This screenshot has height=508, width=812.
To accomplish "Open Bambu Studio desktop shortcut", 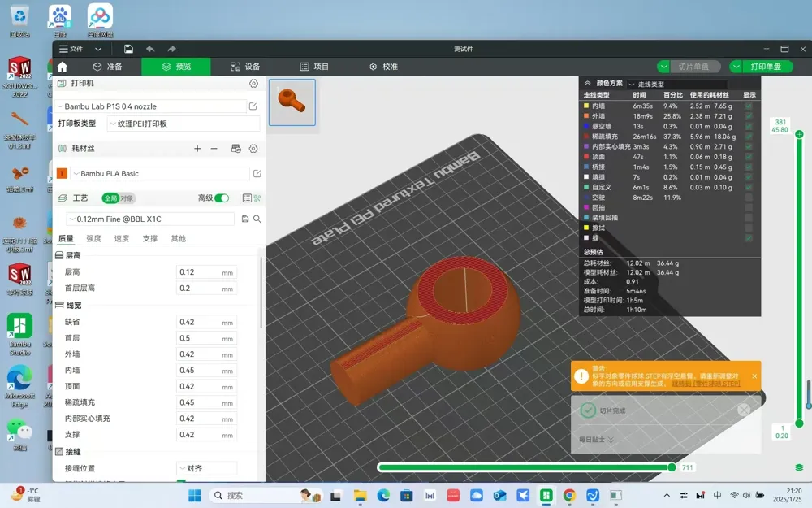I will 19,333.
